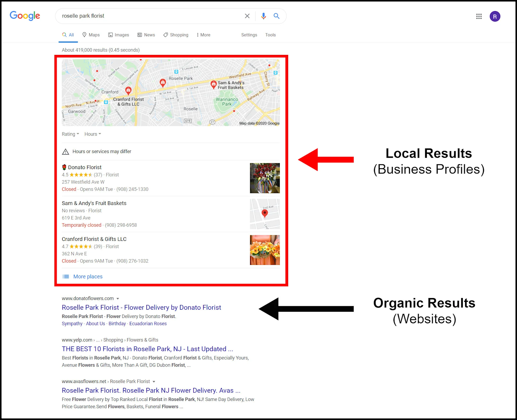Switch to the Maps tab
Screen dimensions: 517x420
click(91, 35)
